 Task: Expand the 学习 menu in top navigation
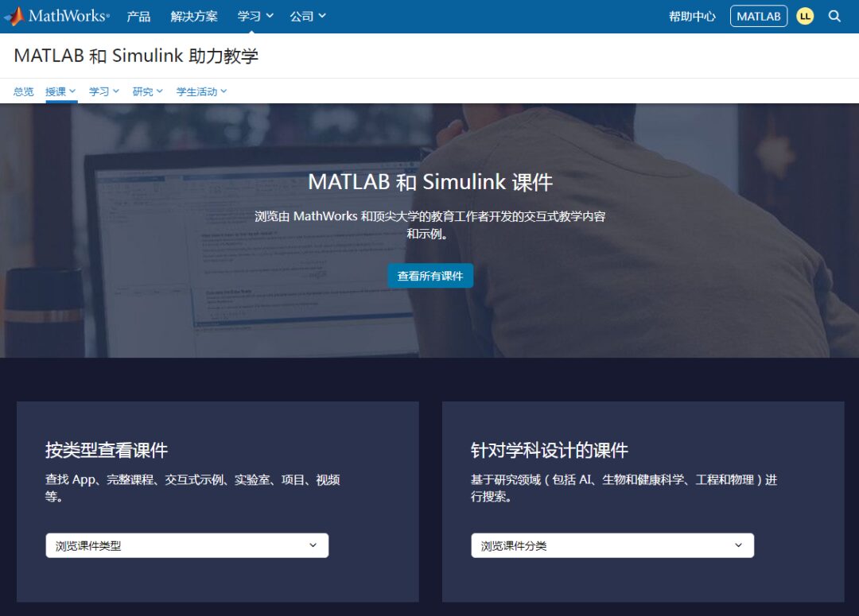pos(255,17)
